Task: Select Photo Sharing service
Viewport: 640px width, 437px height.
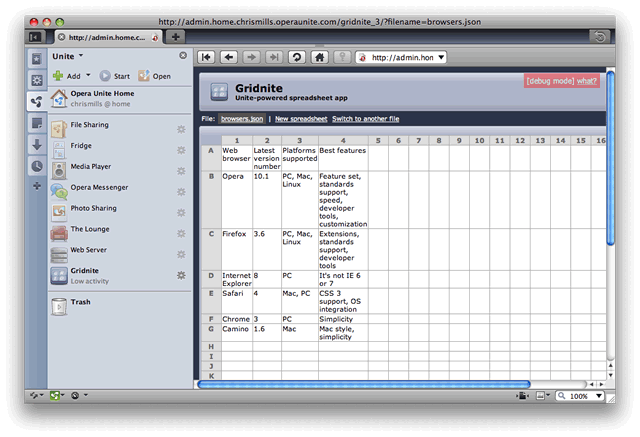Action: tap(120, 212)
